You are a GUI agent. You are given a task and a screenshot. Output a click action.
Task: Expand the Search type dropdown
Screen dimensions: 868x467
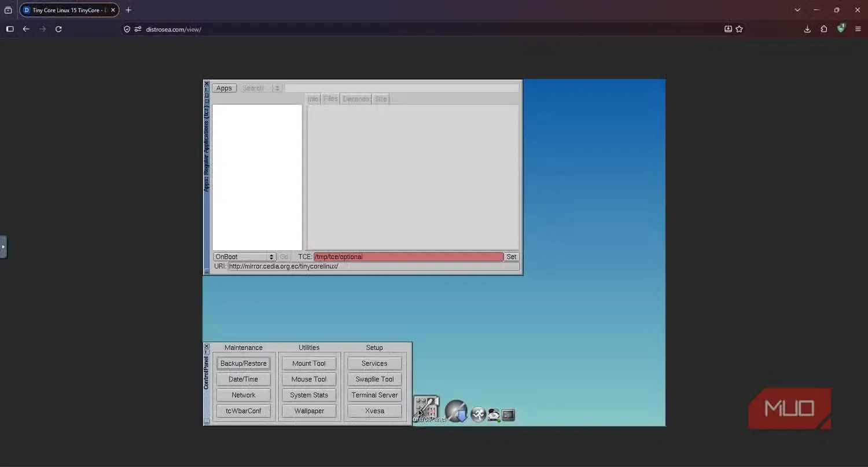click(x=260, y=88)
